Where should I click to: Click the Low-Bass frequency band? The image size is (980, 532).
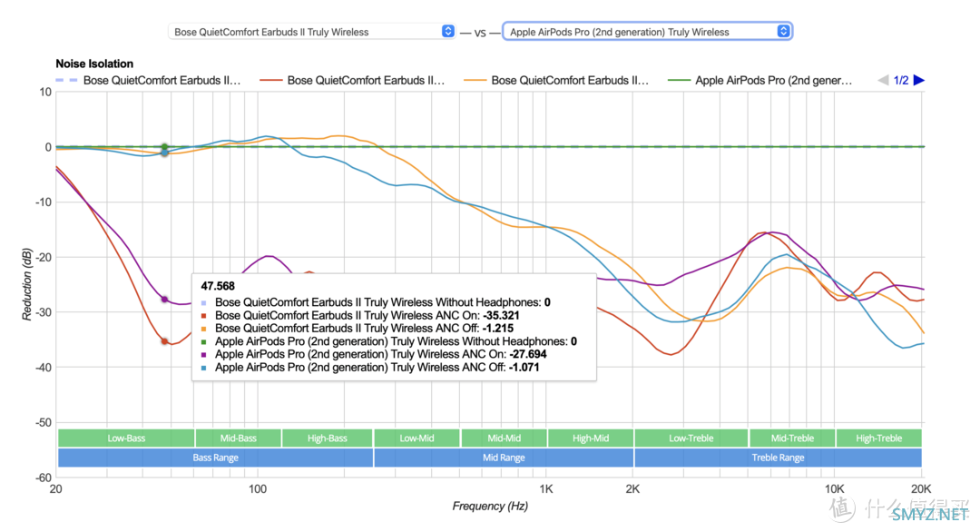click(x=126, y=438)
